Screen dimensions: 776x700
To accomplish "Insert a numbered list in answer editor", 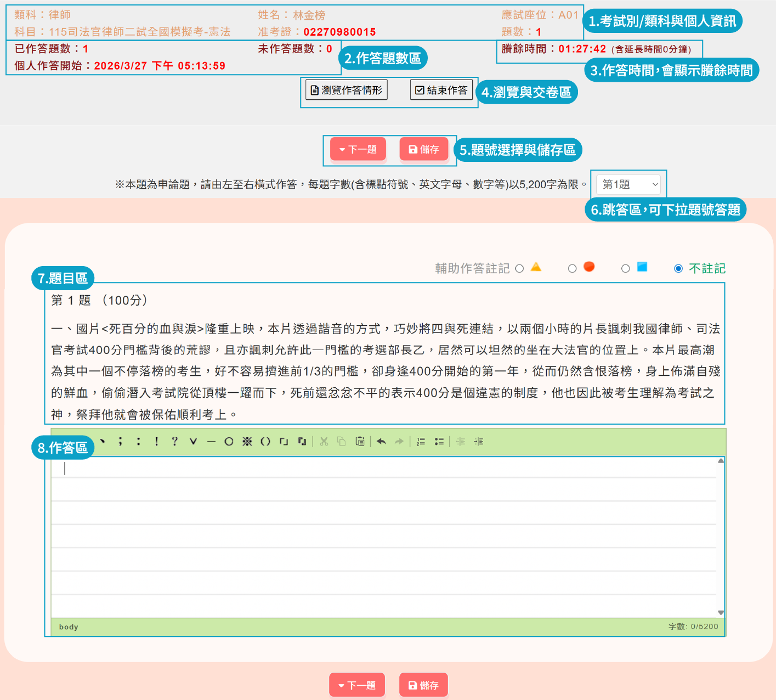I will click(x=421, y=442).
